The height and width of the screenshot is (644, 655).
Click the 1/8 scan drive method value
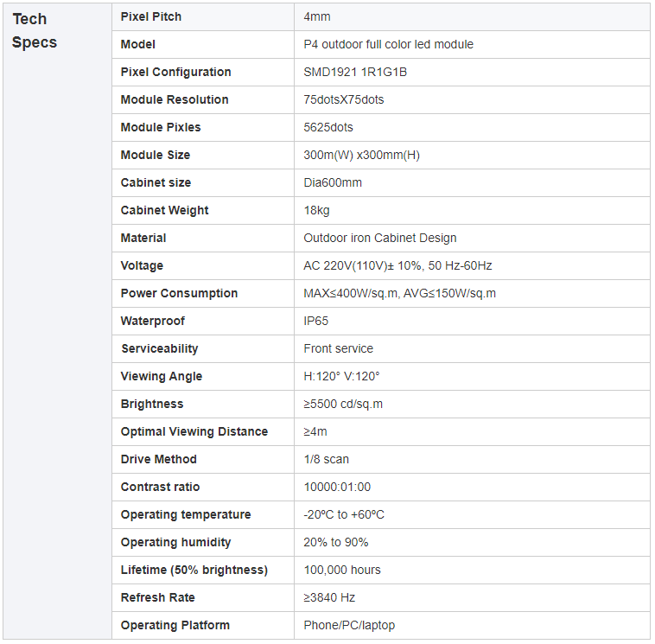(327, 459)
